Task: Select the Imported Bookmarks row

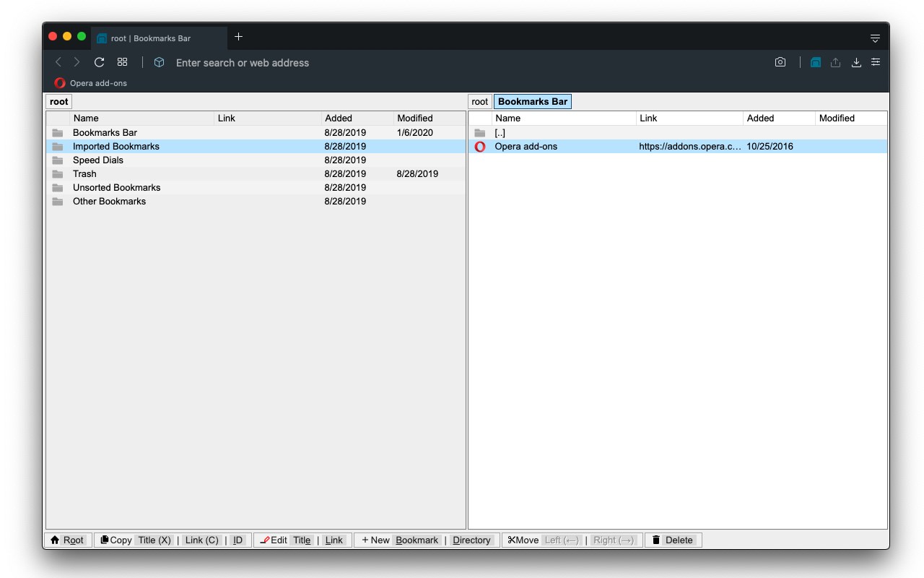Action: coord(256,147)
